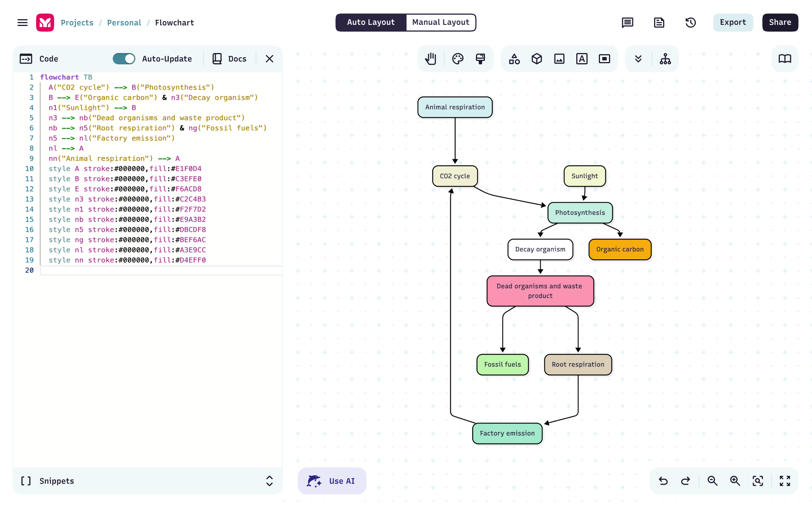Switch to Auto Layout mode

pyautogui.click(x=371, y=22)
